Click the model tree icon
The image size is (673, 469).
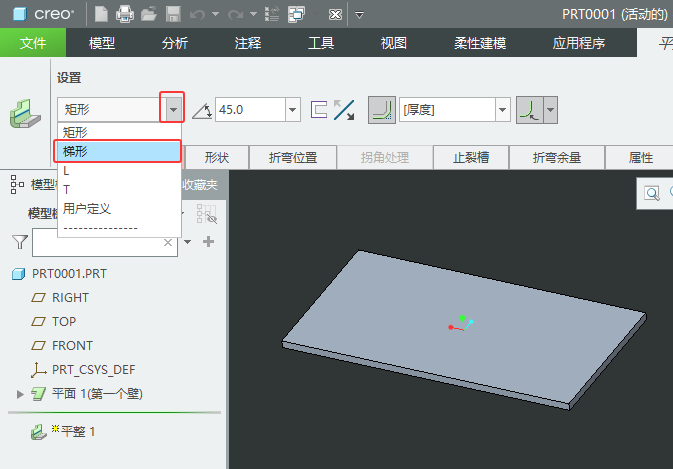17,185
